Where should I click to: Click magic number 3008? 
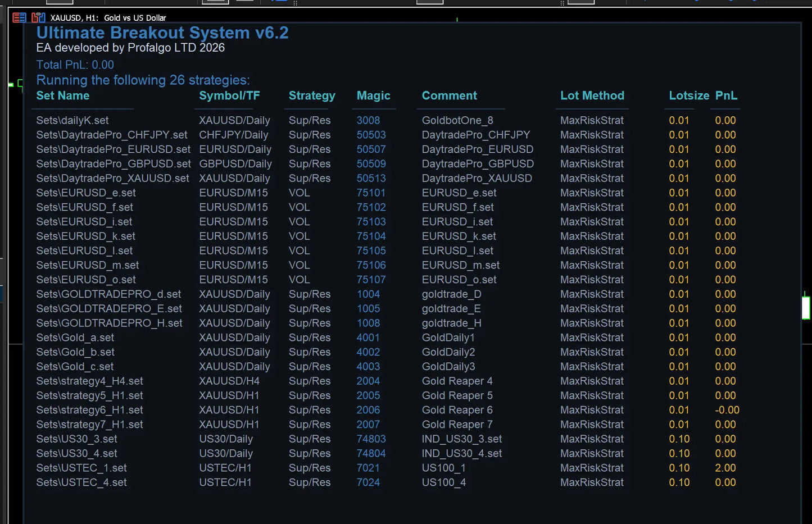coord(368,120)
